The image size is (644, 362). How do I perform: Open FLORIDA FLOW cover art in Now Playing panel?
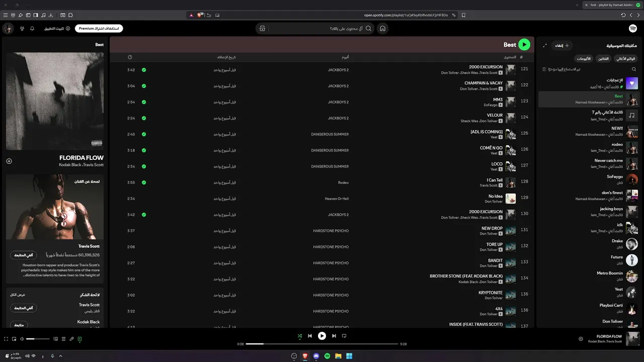[55, 101]
